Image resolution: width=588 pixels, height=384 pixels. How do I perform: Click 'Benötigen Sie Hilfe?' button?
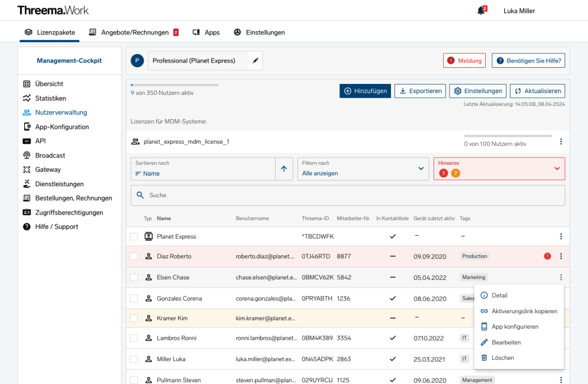pyautogui.click(x=528, y=60)
